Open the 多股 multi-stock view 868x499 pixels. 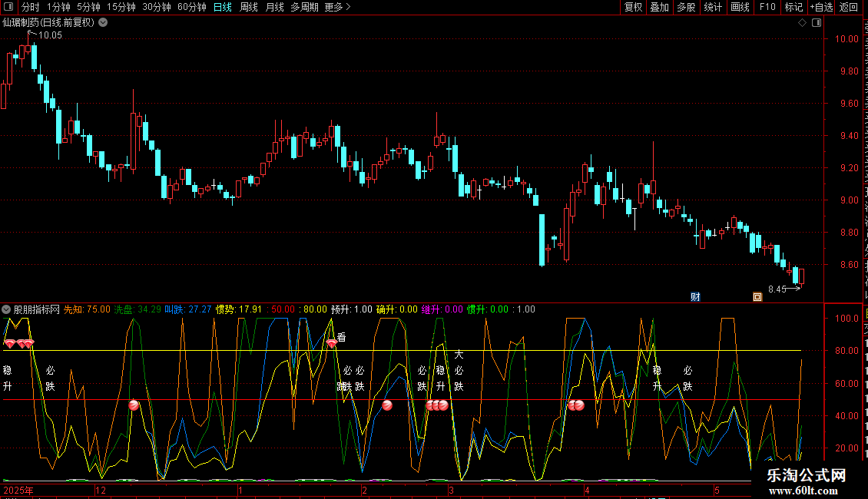pyautogui.click(x=686, y=7)
